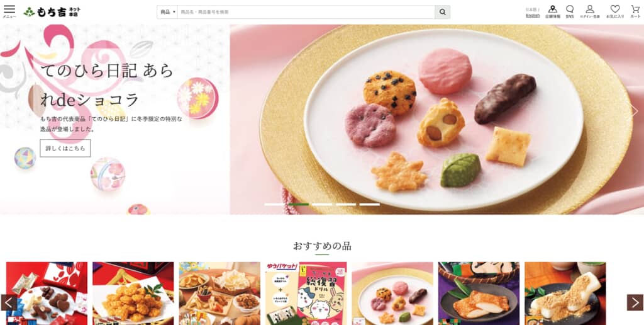Click the previous arrow on recommended carousel
This screenshot has height=325, width=644.
9,302
